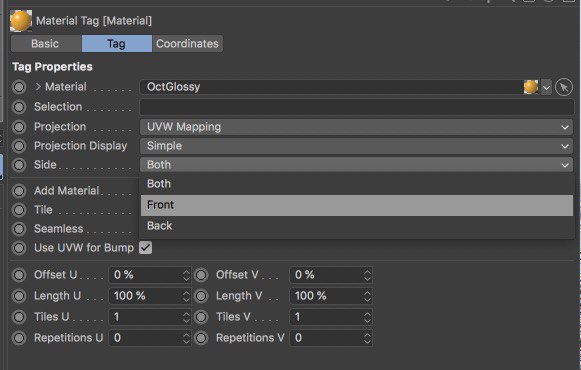Click the pick-material arrow icon beside OctGlossy
581x370 pixels.
click(x=564, y=87)
